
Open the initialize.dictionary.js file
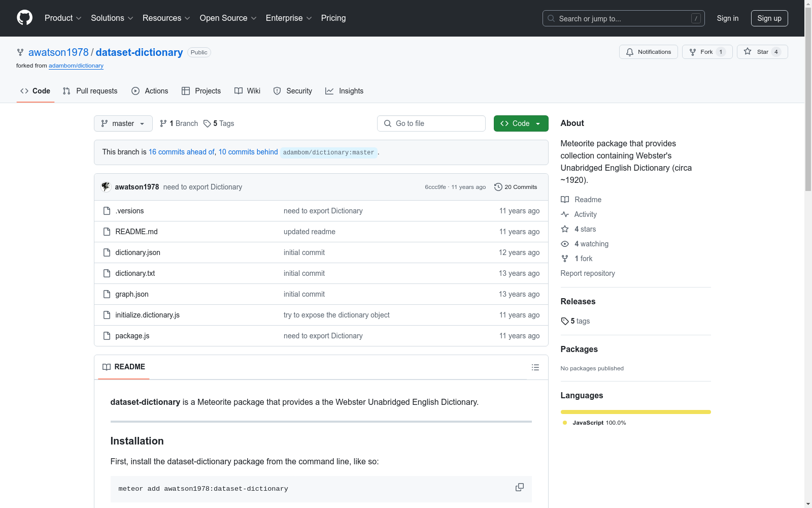click(147, 315)
